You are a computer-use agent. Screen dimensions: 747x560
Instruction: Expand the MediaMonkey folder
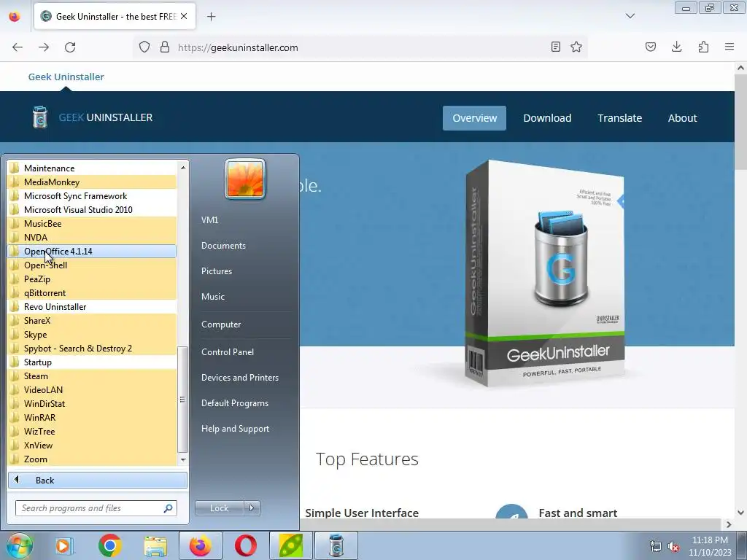tap(92, 182)
